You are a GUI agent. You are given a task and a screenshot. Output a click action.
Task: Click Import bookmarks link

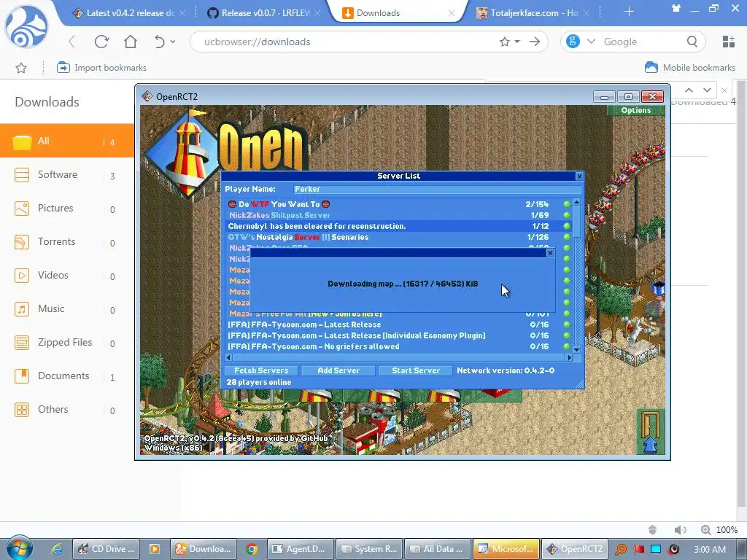point(101,68)
